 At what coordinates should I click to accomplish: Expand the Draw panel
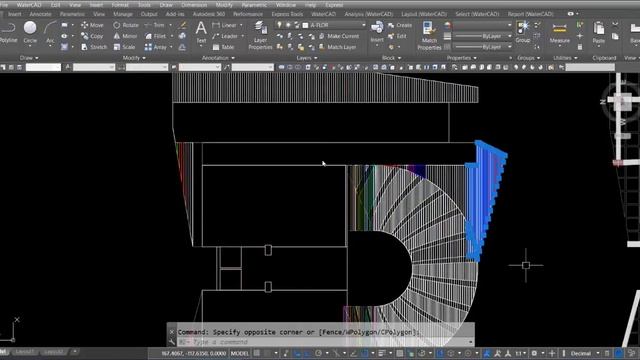pyautogui.click(x=29, y=58)
